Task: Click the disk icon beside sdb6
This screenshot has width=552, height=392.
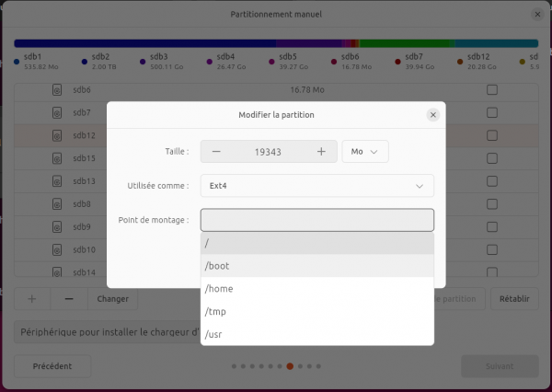Action: (x=57, y=90)
